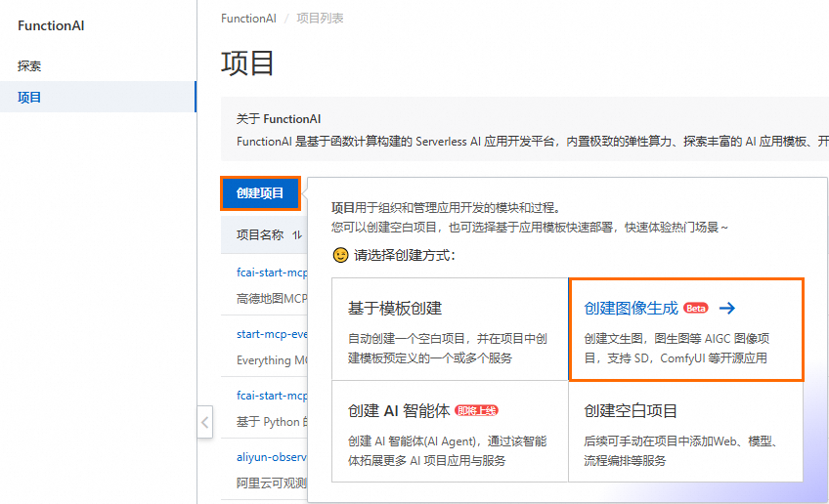Open the start-mcp-eve project link
829x504 pixels.
pos(272,334)
